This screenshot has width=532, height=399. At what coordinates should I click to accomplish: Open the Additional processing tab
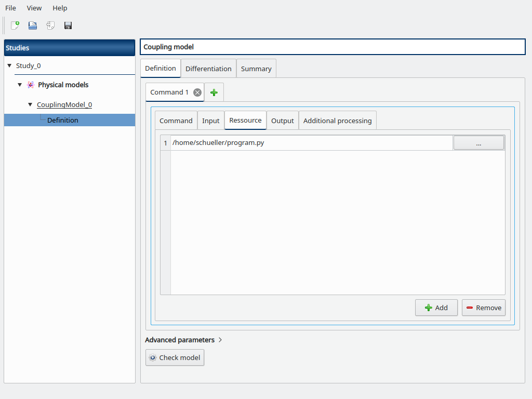337,121
